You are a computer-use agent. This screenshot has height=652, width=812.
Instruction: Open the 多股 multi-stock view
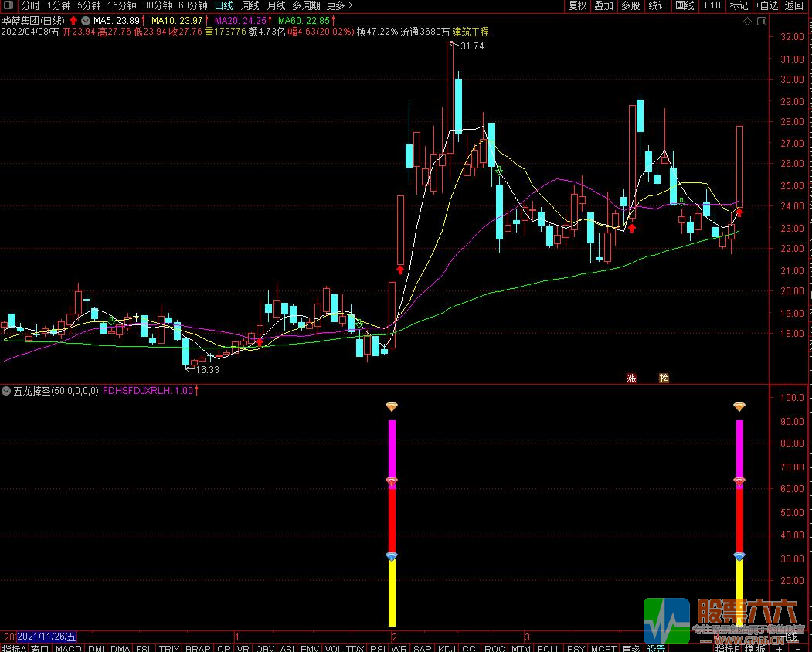click(x=630, y=5)
